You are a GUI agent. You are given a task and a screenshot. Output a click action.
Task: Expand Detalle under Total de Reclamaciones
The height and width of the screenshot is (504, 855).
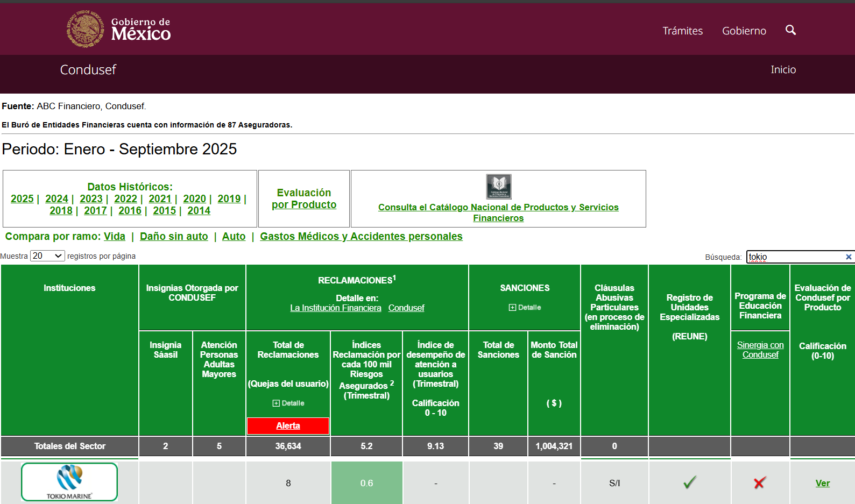[288, 403]
